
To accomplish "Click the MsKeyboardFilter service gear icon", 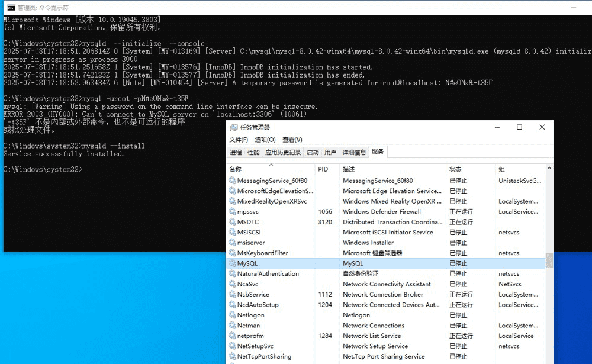I will pyautogui.click(x=232, y=253).
